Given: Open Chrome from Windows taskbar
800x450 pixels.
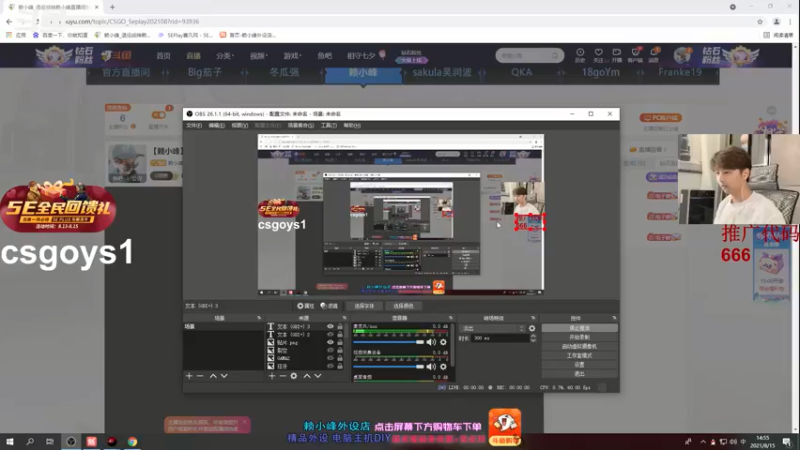Looking at the screenshot, I should coord(132,441).
